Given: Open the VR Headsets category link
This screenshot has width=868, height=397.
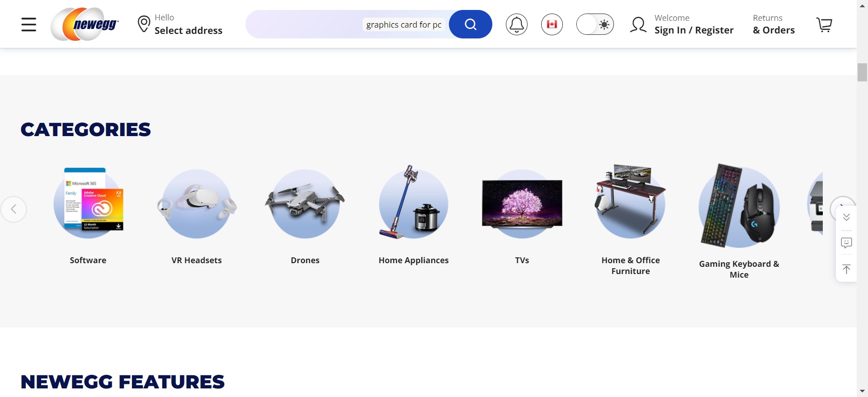Looking at the screenshot, I should click(x=196, y=260).
